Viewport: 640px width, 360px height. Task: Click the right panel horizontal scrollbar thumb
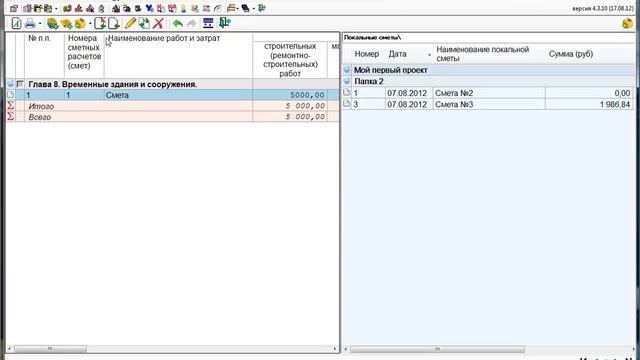[437, 349]
